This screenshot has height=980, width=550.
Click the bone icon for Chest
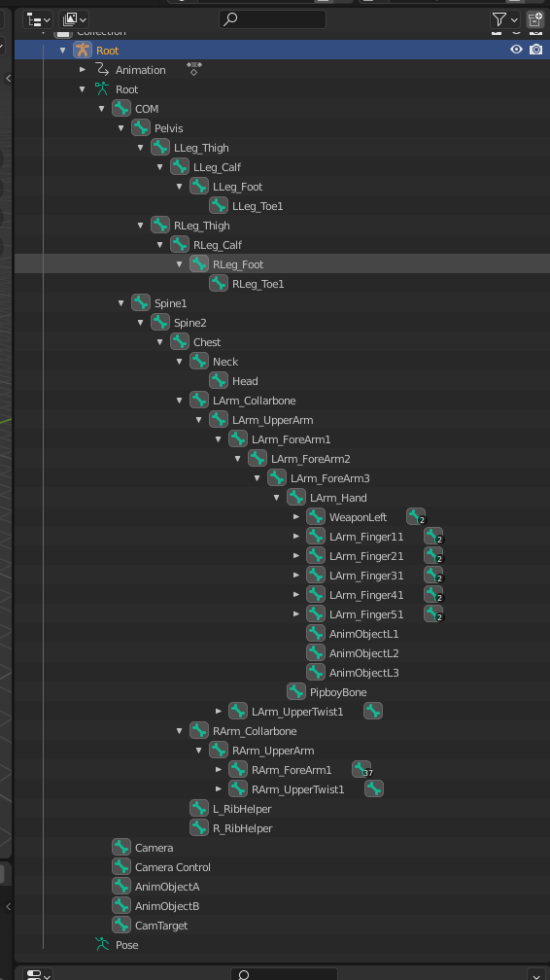point(180,341)
